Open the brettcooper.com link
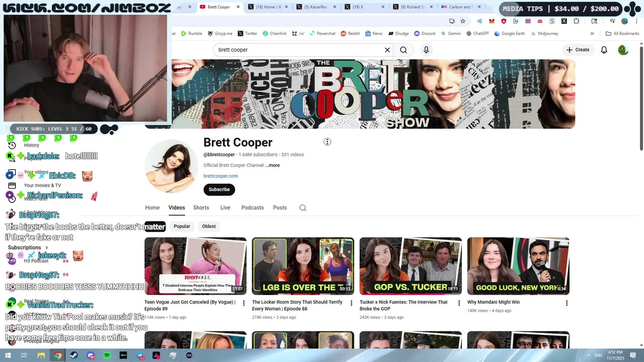 pos(220,176)
